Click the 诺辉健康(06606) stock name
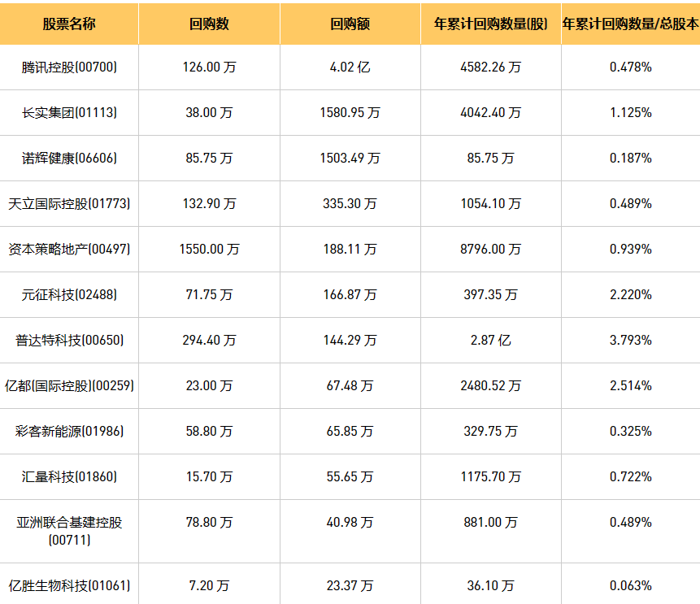Image resolution: width=700 pixels, height=604 pixels. (x=69, y=159)
